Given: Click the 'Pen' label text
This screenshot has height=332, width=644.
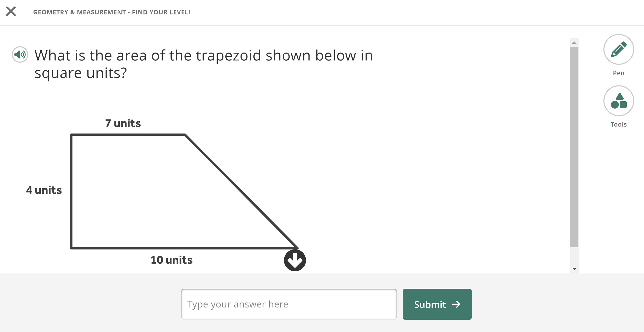Looking at the screenshot, I should [618, 73].
